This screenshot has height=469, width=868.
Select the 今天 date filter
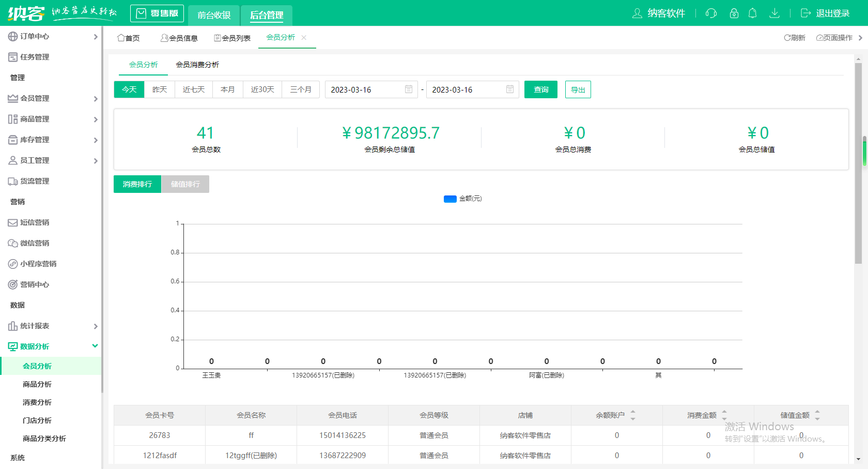click(129, 89)
